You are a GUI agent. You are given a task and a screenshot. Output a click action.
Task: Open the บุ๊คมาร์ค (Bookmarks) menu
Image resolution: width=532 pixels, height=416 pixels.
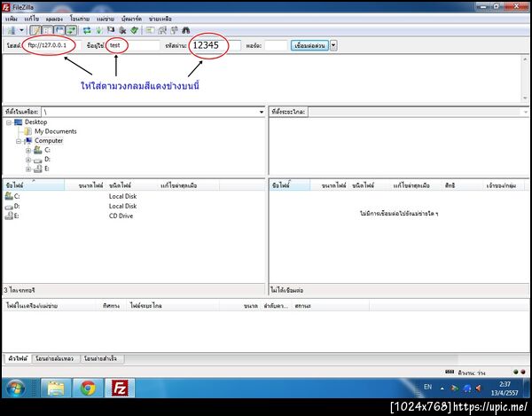click(131, 19)
